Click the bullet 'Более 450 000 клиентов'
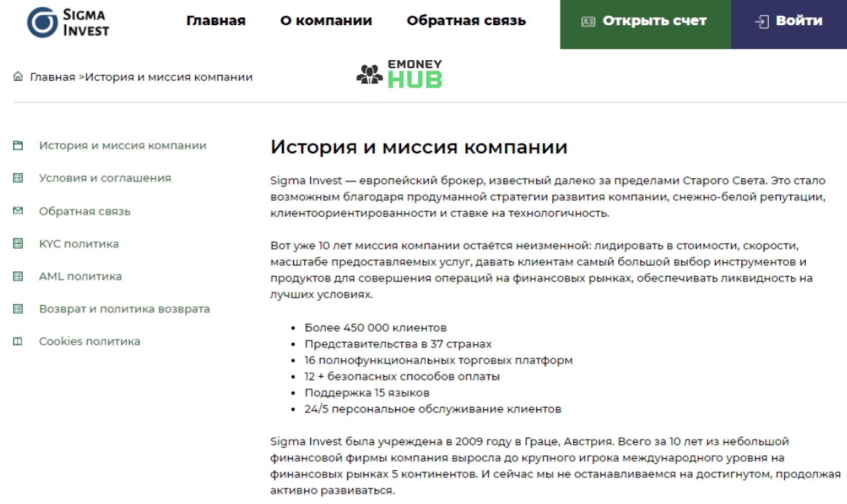Viewport: 847px width, 504px height. pyautogui.click(x=375, y=328)
